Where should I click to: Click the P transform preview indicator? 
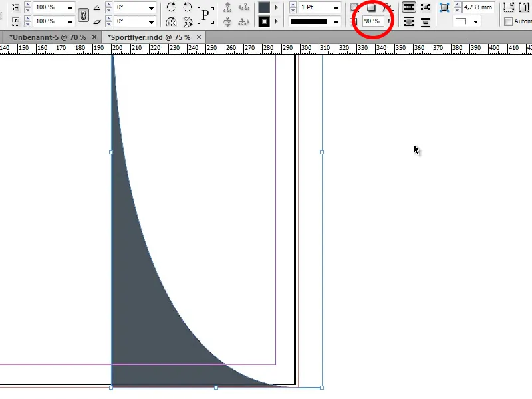pos(205,15)
